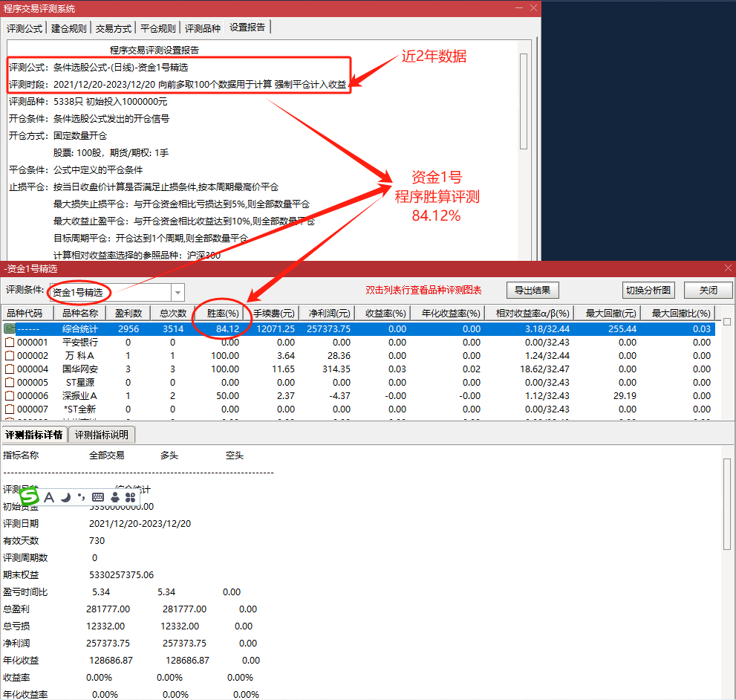This screenshot has width=736, height=700.
Task: Click the 12071.25 commission cell
Action: (276, 329)
